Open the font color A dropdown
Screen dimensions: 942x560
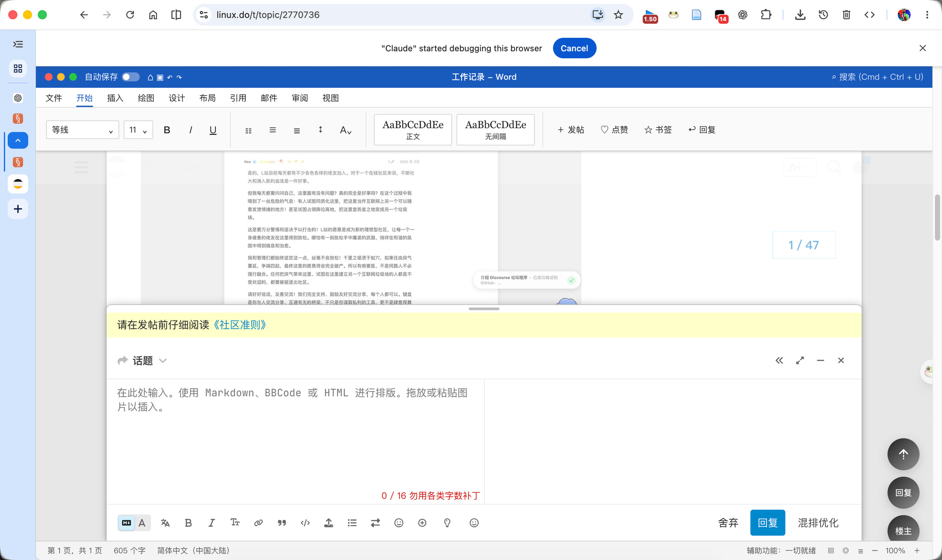(x=345, y=130)
